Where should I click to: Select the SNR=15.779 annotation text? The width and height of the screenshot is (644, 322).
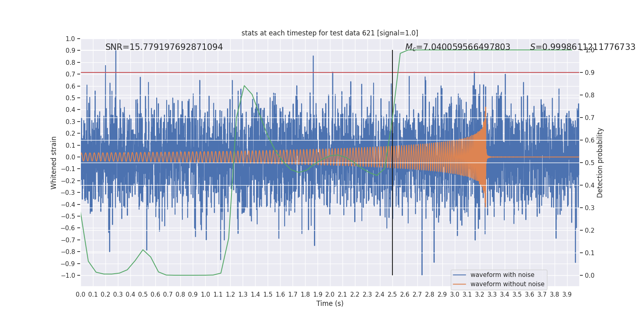164,47
